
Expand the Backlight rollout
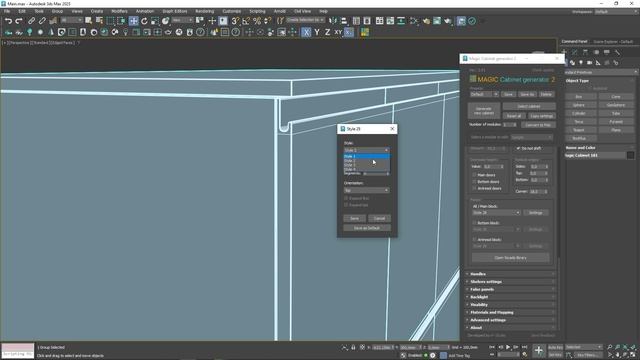pyautogui.click(x=511, y=297)
